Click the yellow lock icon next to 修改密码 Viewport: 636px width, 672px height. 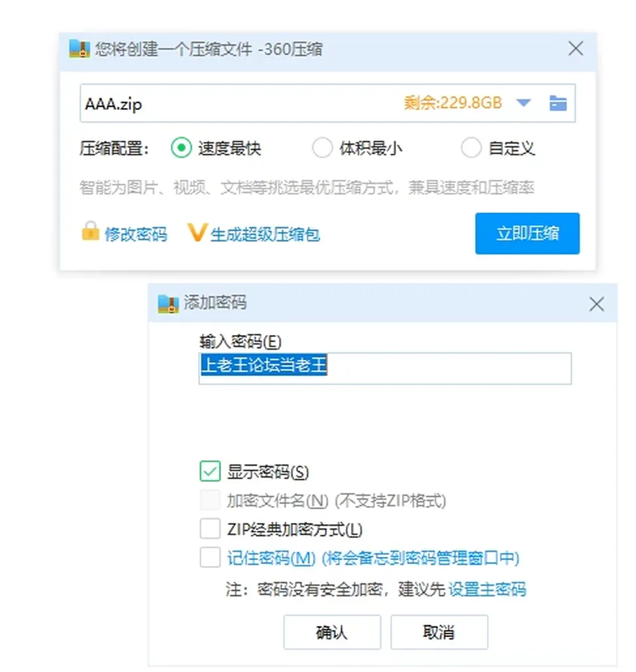click(91, 231)
